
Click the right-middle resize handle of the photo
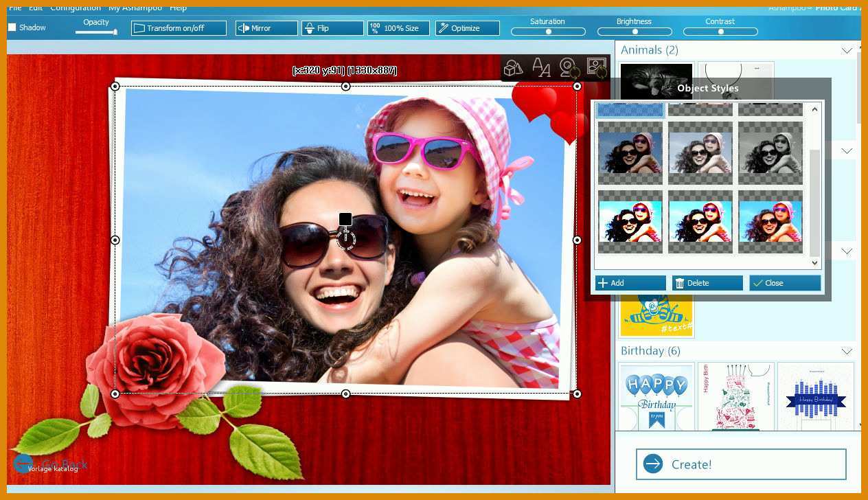[x=578, y=240]
